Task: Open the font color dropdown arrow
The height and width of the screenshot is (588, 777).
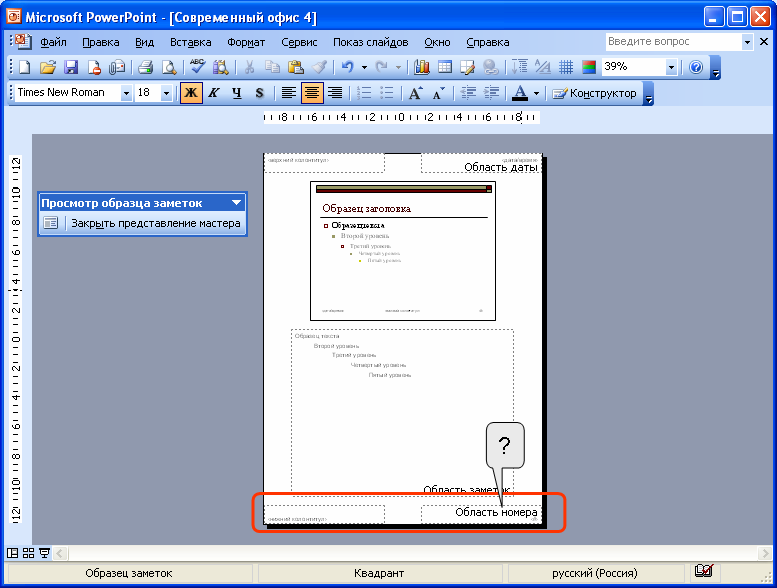Action: (x=536, y=93)
